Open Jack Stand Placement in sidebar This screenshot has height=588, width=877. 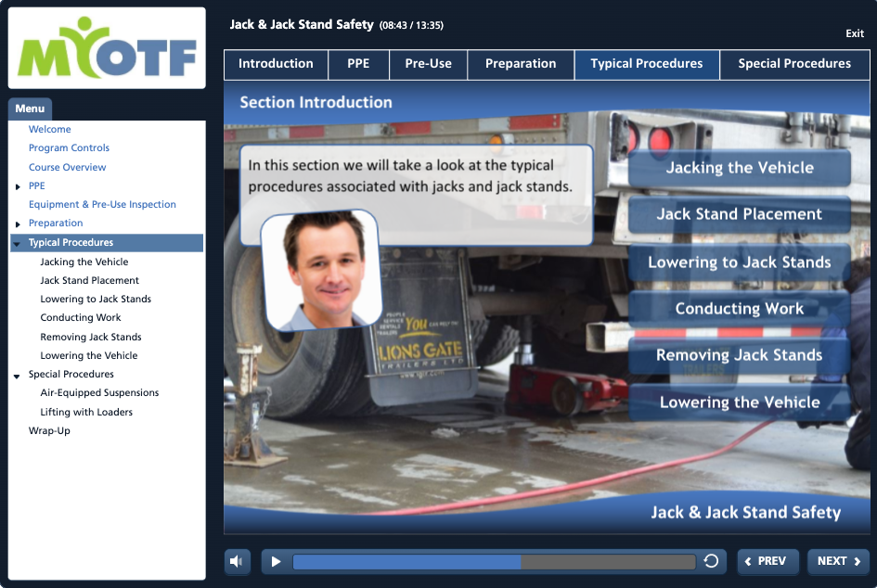tap(89, 280)
